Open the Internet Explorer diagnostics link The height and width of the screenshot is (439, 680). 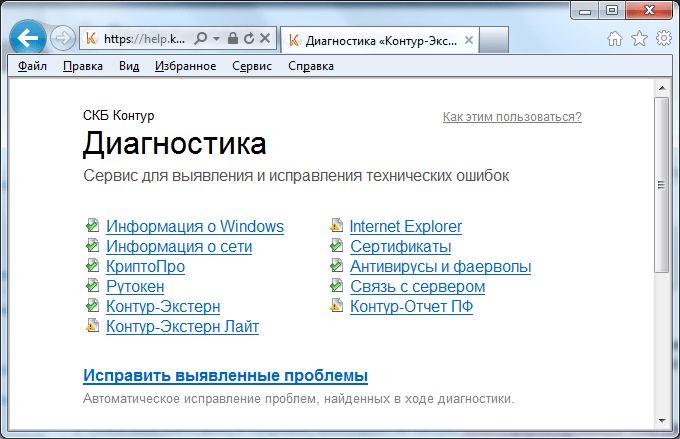[406, 226]
